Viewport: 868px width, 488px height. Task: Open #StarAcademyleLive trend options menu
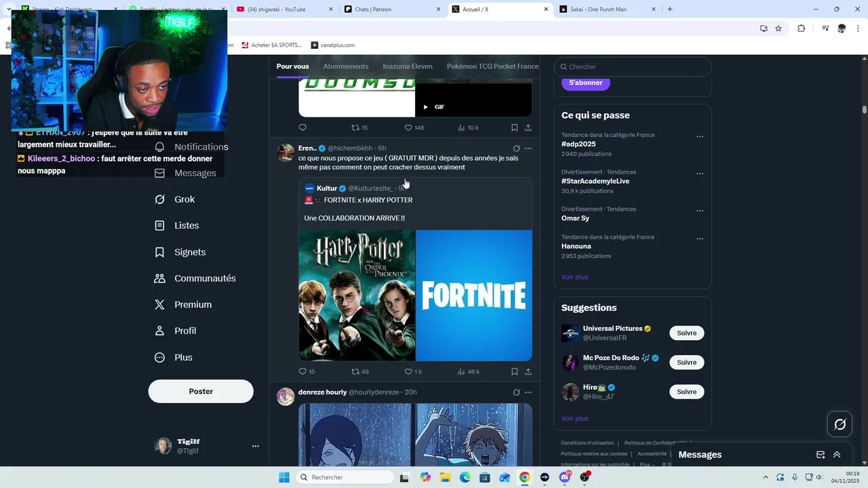700,174
